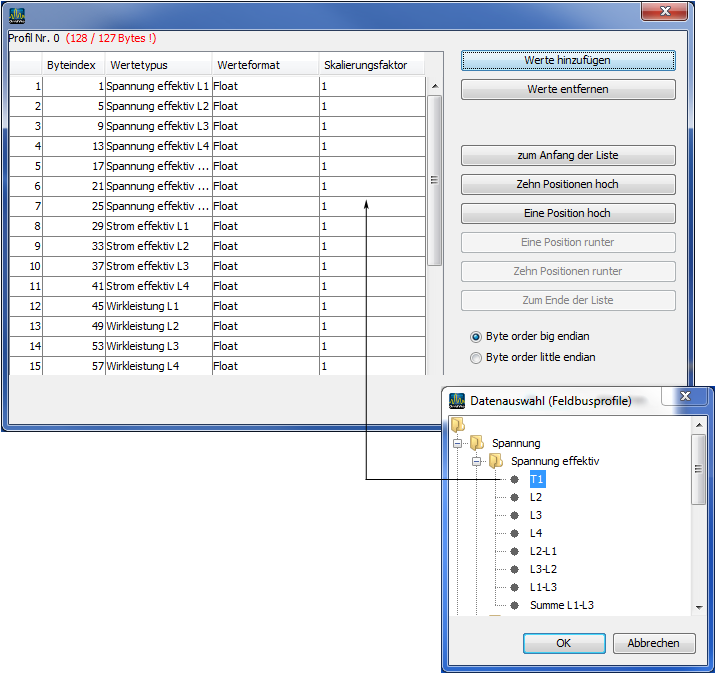
Task: Click the Spannung folder icon
Action: click(477, 443)
